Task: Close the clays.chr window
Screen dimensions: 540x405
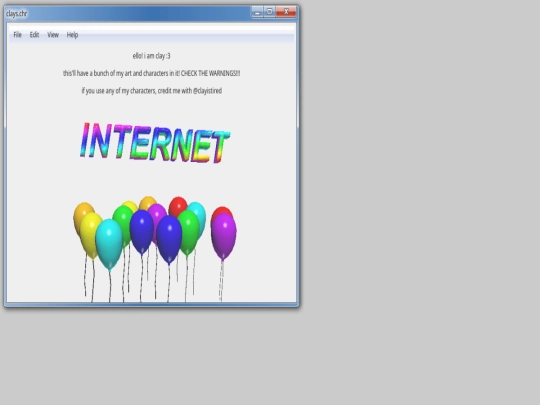Action: 286,12
